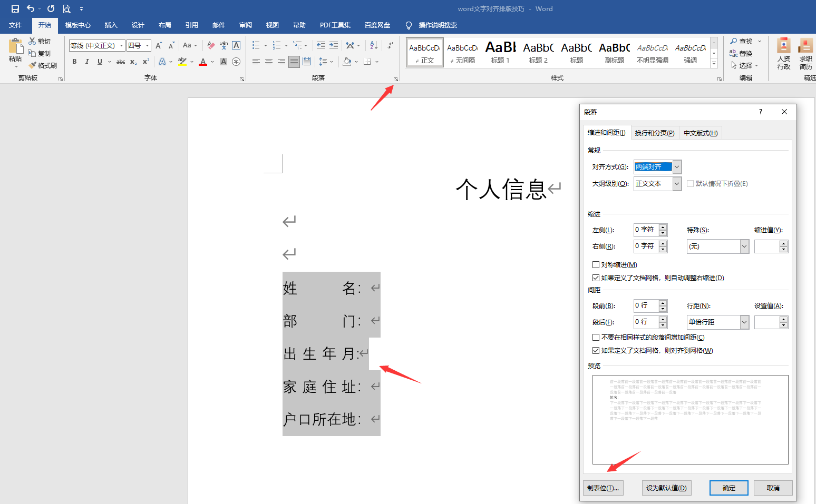Click the help question mark in dialog

pos(760,112)
